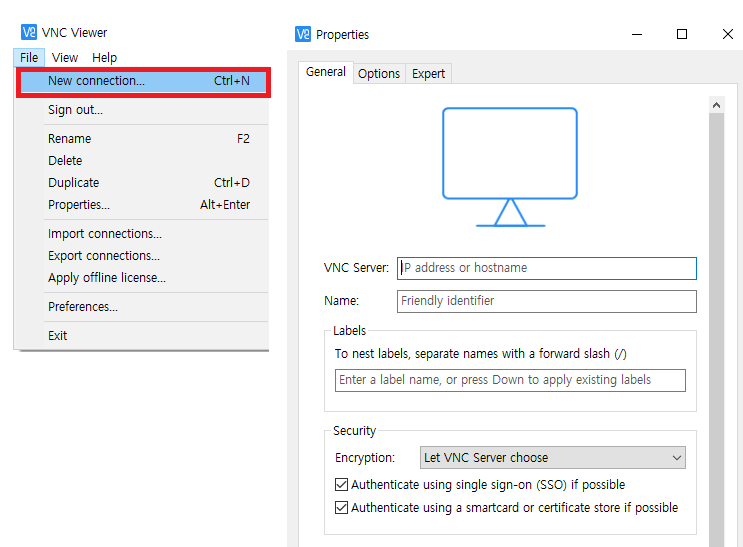Click the scrollbar up arrow in Properties
743x547 pixels.
coord(716,105)
